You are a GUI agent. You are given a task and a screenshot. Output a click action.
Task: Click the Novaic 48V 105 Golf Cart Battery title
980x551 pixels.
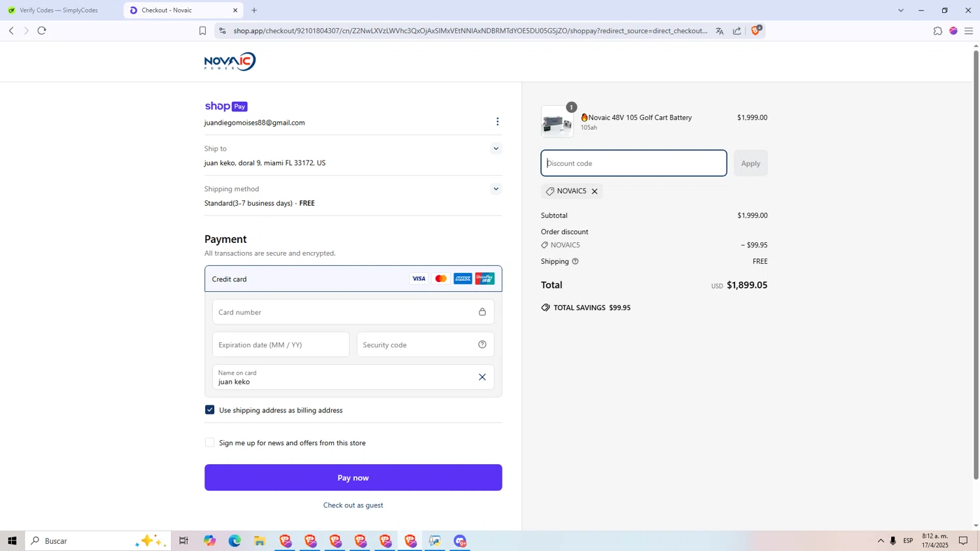pyautogui.click(x=636, y=118)
